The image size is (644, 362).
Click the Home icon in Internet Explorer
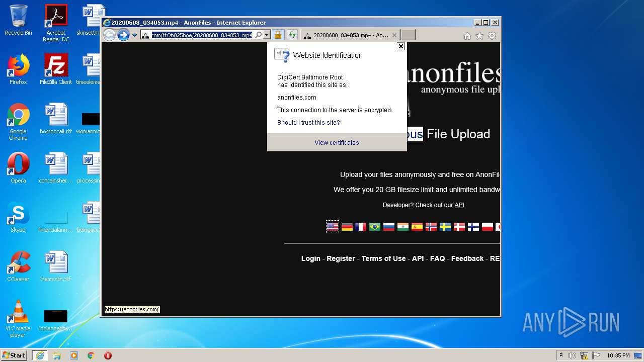tap(467, 36)
